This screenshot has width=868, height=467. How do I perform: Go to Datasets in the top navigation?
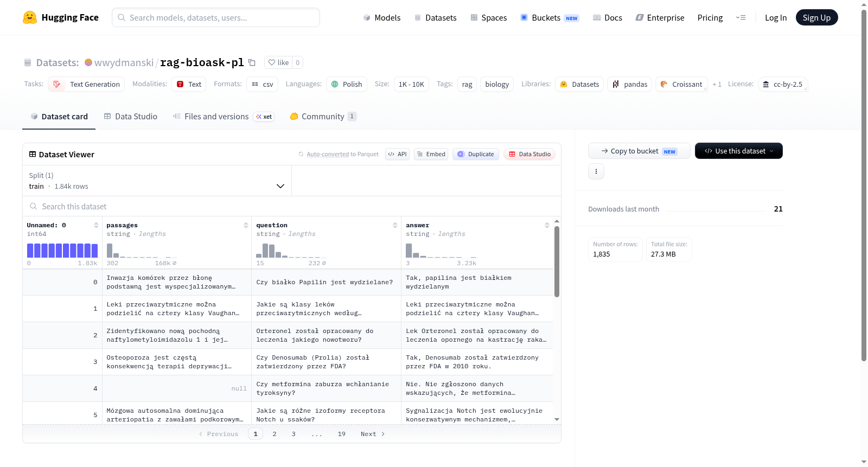coord(435,17)
